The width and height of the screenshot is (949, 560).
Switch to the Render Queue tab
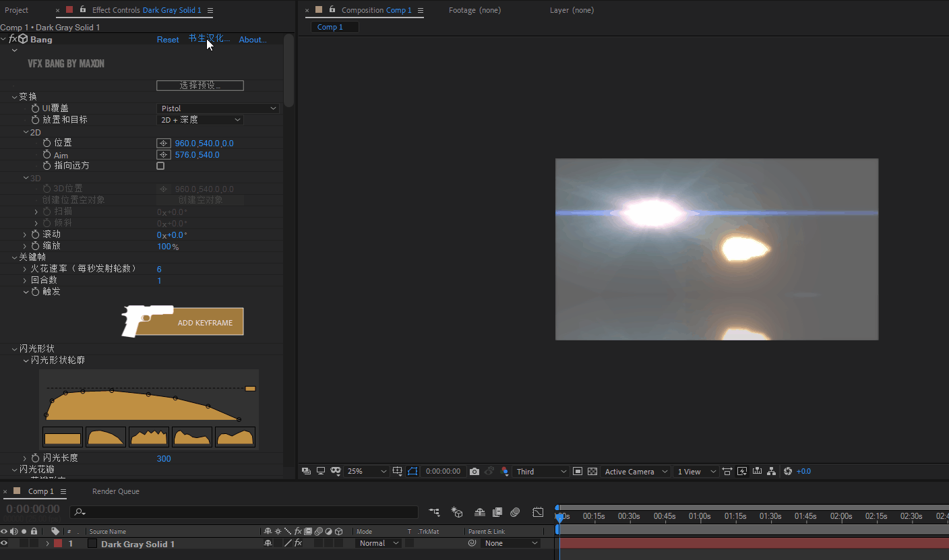pyautogui.click(x=116, y=491)
